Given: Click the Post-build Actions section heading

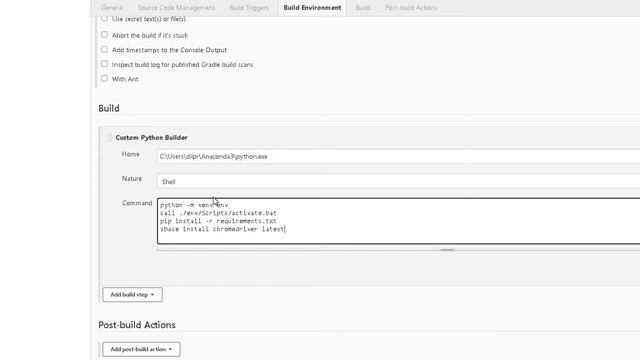Looking at the screenshot, I should (x=137, y=325).
